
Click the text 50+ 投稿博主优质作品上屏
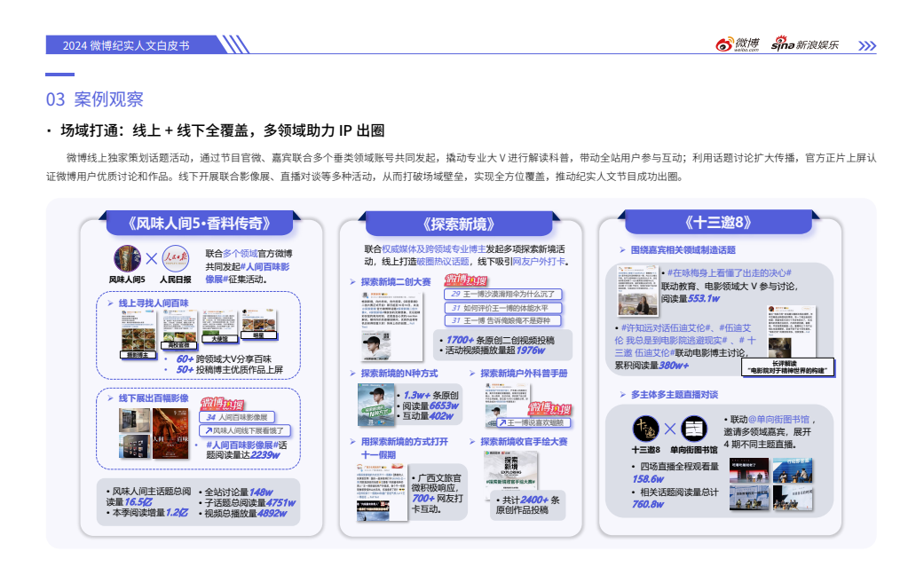(x=230, y=369)
